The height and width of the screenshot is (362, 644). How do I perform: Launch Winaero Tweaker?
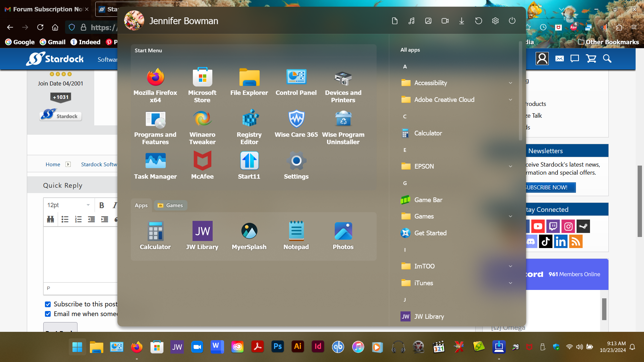click(x=202, y=127)
